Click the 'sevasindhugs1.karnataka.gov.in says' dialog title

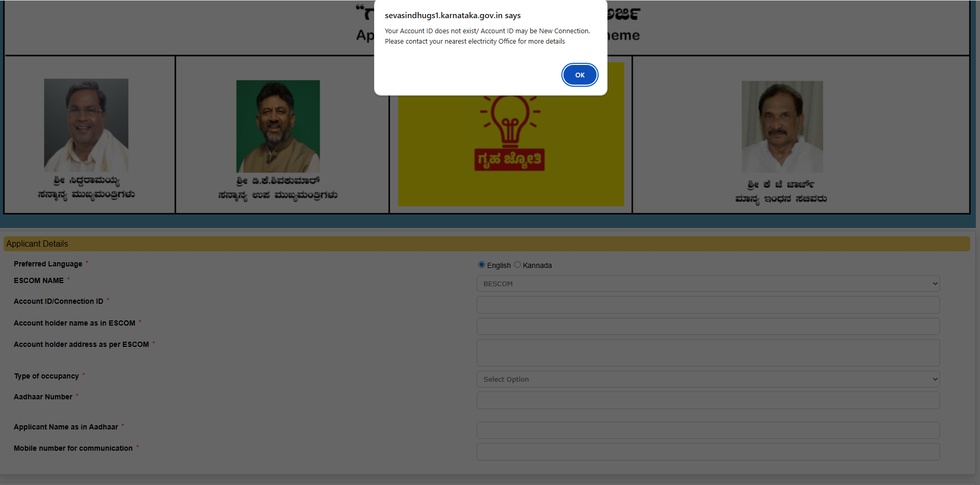coord(453,16)
